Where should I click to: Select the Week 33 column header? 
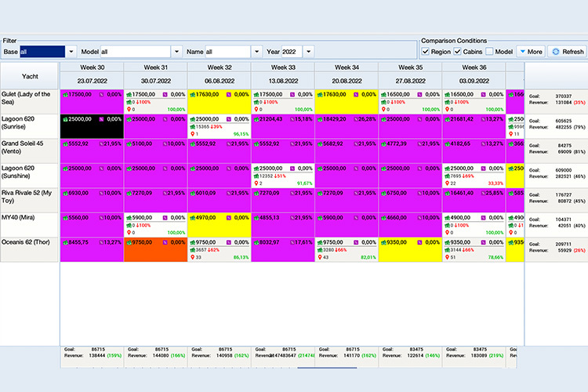point(282,68)
